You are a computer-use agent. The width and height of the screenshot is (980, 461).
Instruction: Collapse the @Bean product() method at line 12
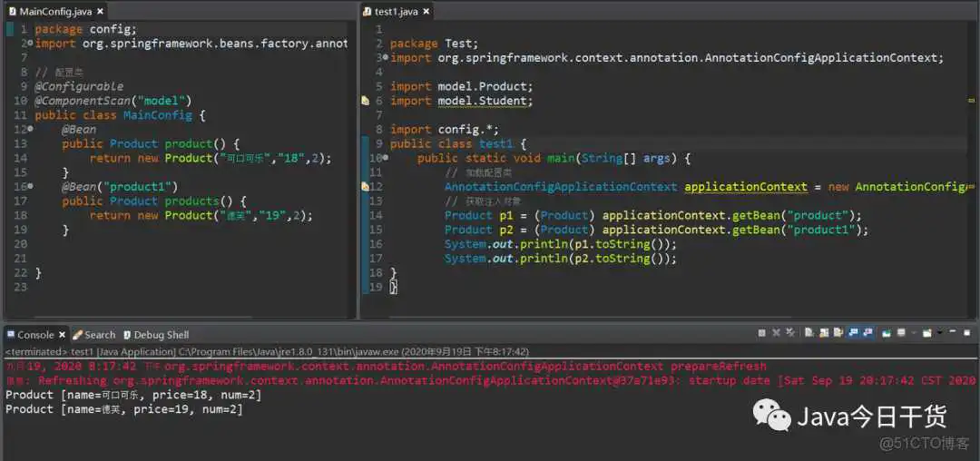[30, 129]
